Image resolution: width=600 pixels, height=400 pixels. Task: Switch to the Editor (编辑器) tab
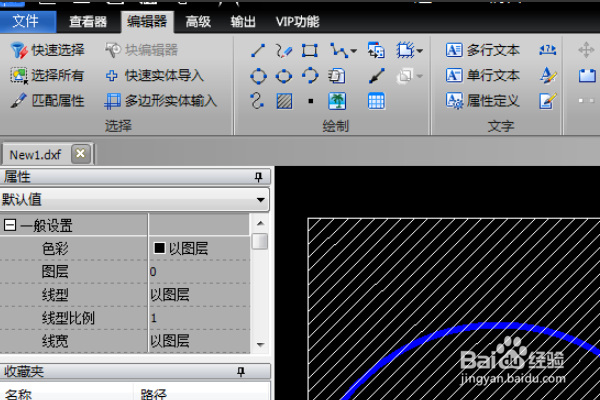coord(147,21)
